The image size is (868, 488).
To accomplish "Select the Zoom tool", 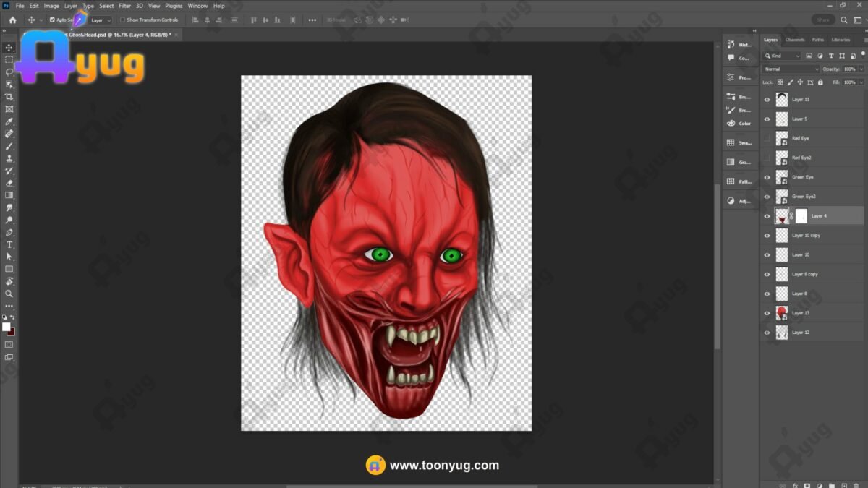I will click(x=9, y=294).
